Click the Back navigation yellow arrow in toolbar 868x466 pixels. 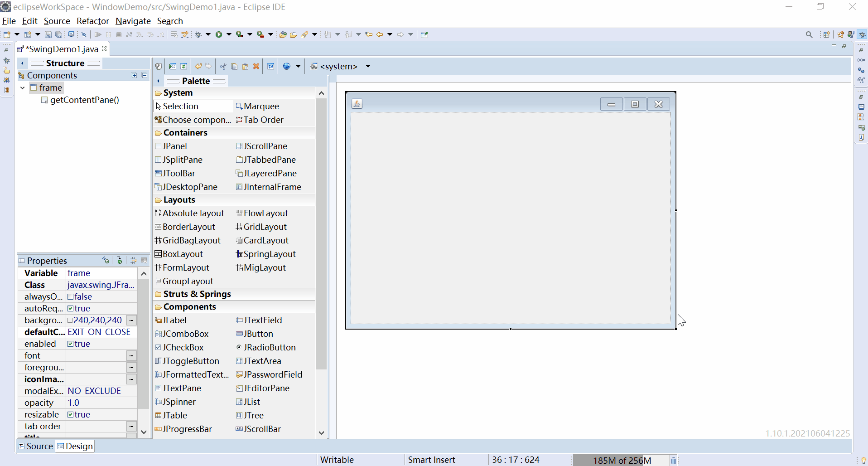coord(380,34)
